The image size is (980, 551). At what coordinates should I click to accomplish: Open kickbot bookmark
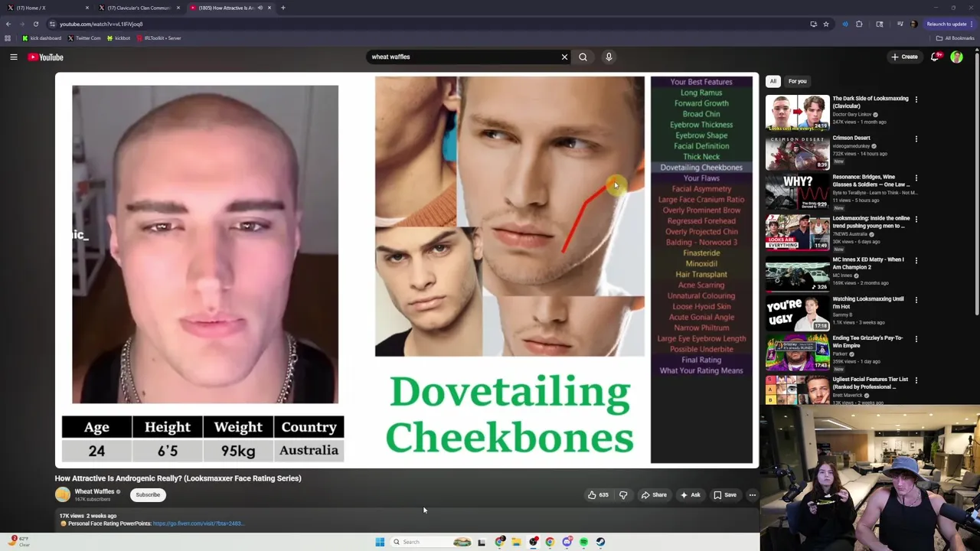pyautogui.click(x=119, y=38)
